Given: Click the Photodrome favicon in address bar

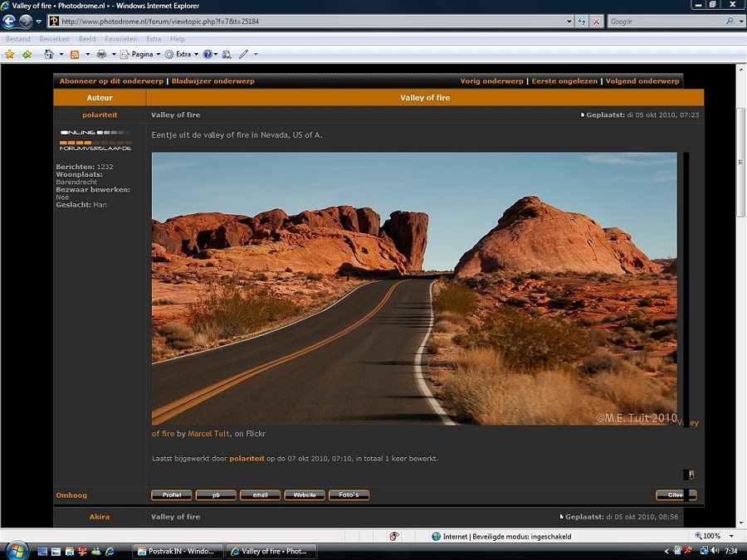Looking at the screenshot, I should click(x=54, y=21).
